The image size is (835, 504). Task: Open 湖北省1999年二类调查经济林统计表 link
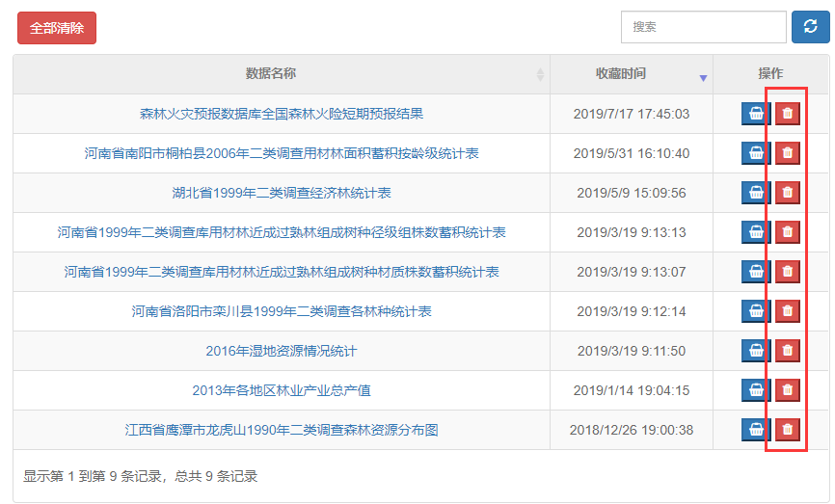[x=282, y=193]
